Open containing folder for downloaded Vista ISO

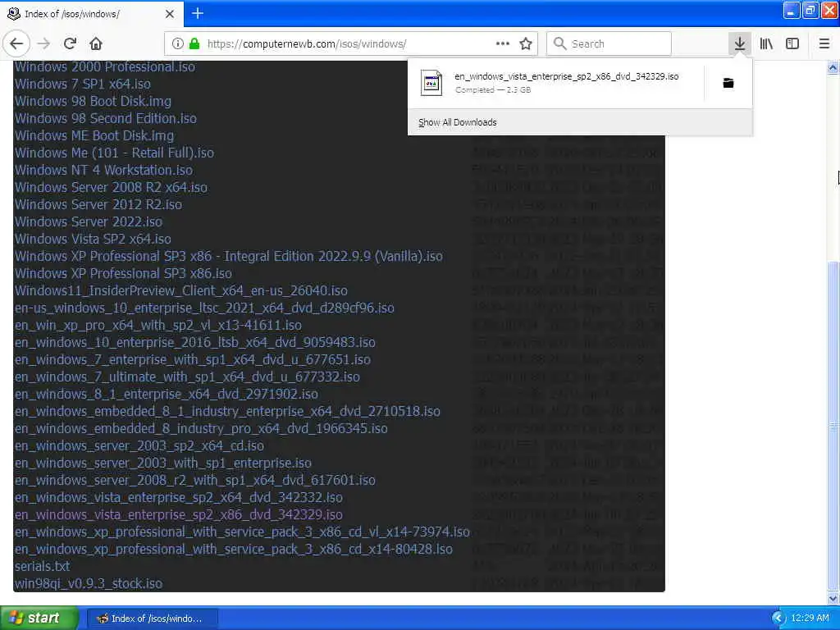click(728, 83)
